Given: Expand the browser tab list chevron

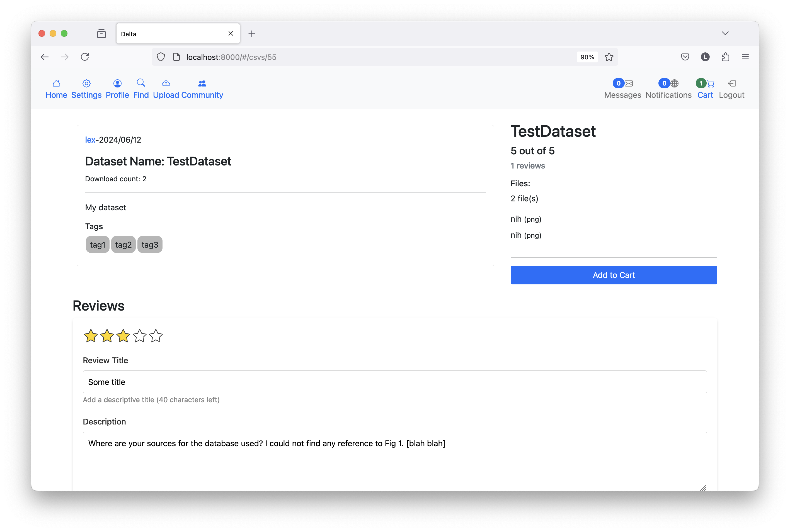Looking at the screenshot, I should pos(725,33).
